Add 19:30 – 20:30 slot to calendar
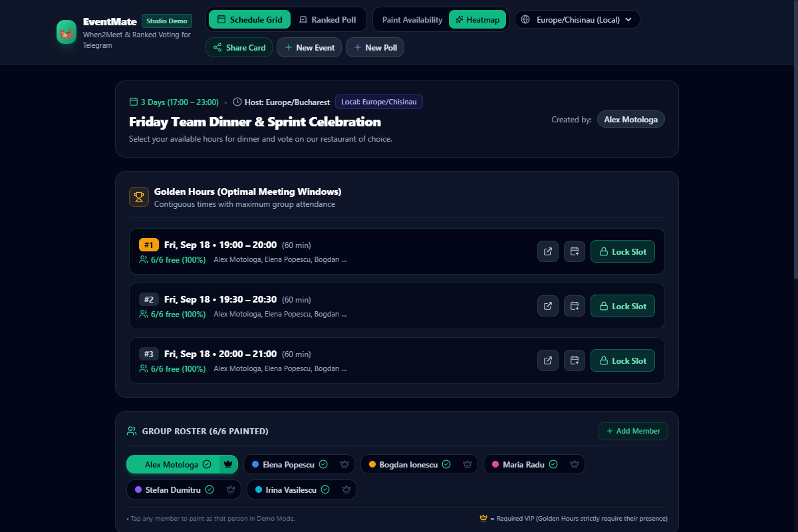The height and width of the screenshot is (532, 798). tap(575, 307)
